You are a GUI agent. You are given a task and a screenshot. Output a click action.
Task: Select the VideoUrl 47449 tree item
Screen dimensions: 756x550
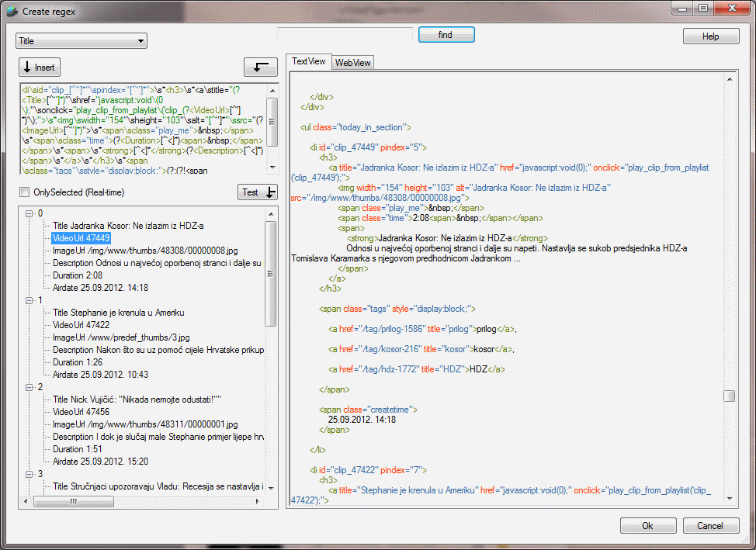tap(81, 238)
